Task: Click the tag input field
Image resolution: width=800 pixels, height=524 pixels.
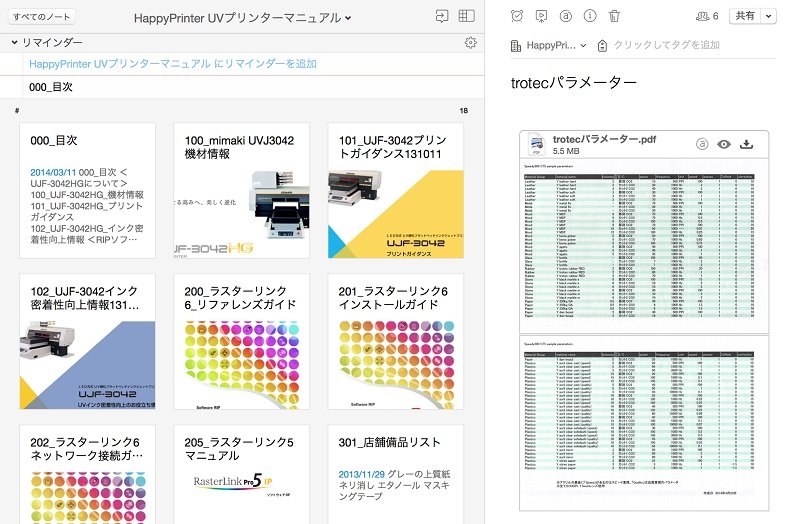Action: click(666, 45)
